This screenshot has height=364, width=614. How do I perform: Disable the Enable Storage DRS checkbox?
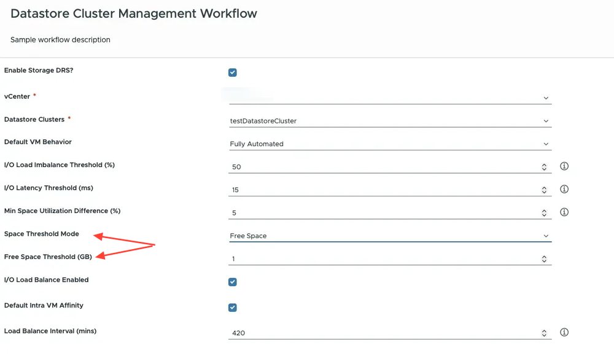point(233,72)
